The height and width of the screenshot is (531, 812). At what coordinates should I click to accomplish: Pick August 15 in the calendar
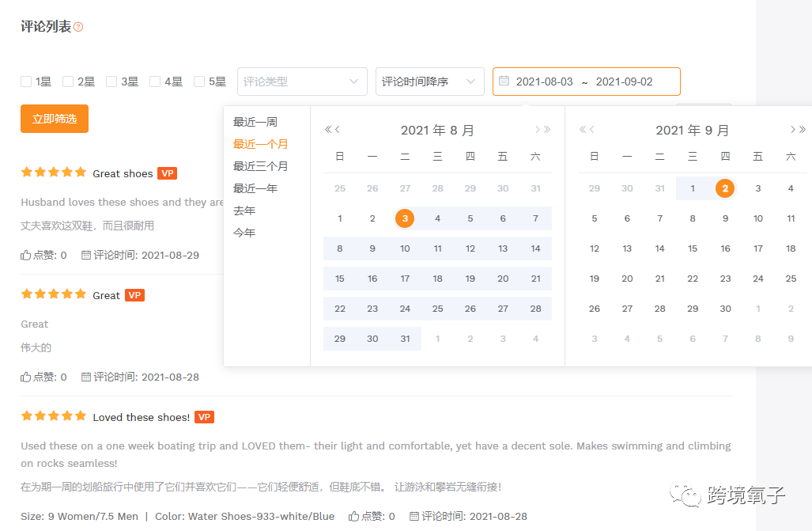[340, 279]
